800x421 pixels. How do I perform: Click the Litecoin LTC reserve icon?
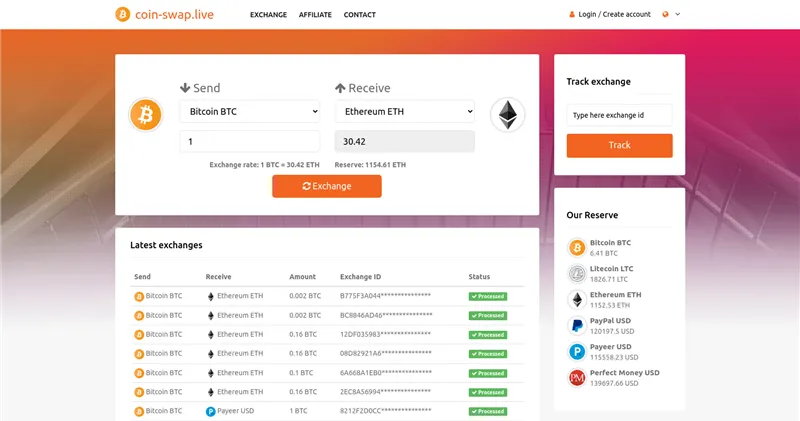click(577, 273)
